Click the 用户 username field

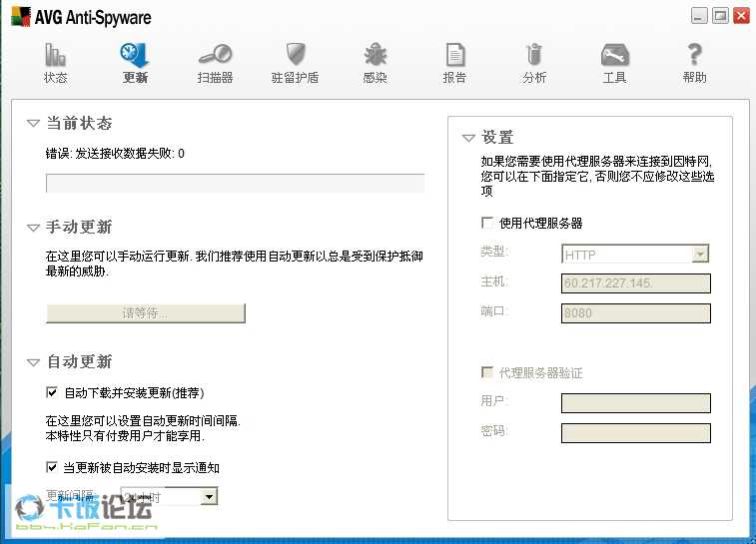tap(636, 403)
